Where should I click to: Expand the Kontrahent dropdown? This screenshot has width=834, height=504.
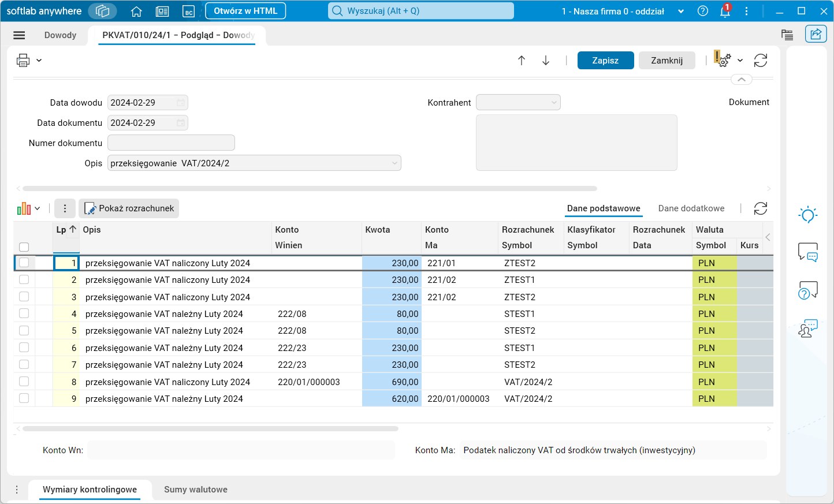[554, 103]
